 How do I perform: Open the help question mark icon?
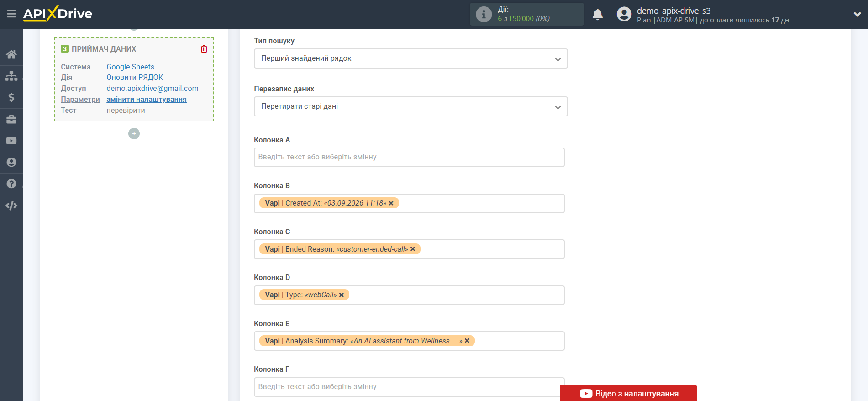point(11,184)
